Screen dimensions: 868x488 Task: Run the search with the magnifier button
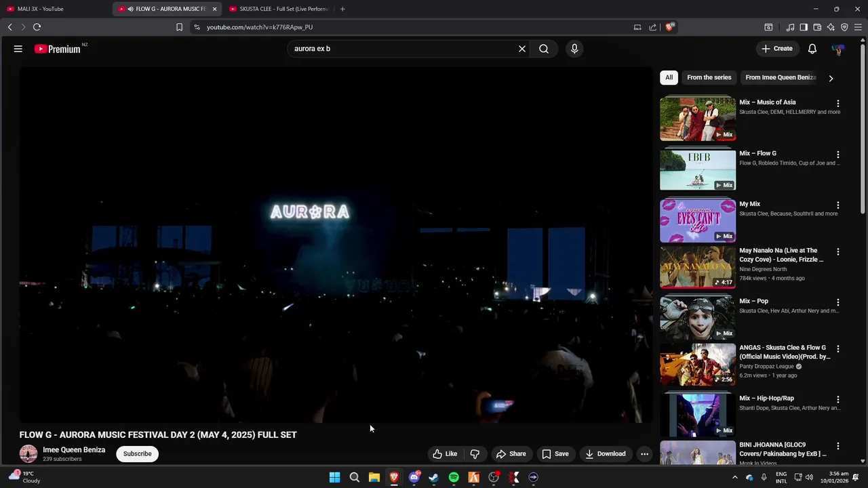pyautogui.click(x=544, y=49)
